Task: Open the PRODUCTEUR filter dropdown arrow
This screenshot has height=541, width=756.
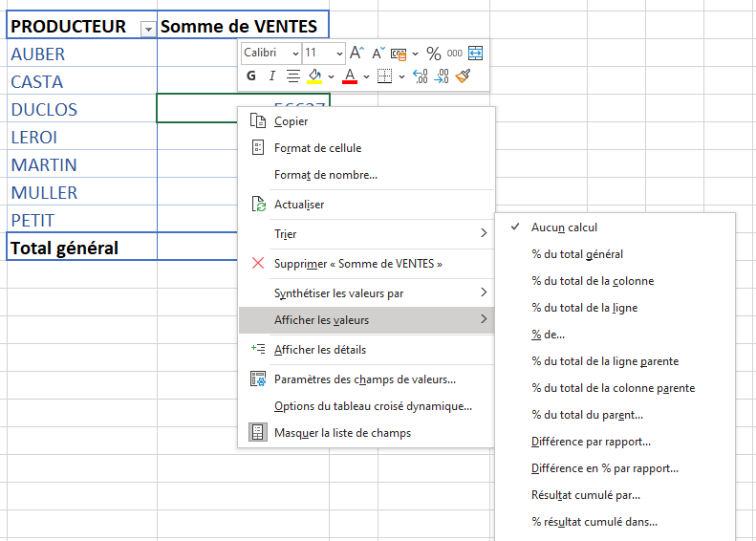Action: pyautogui.click(x=147, y=29)
